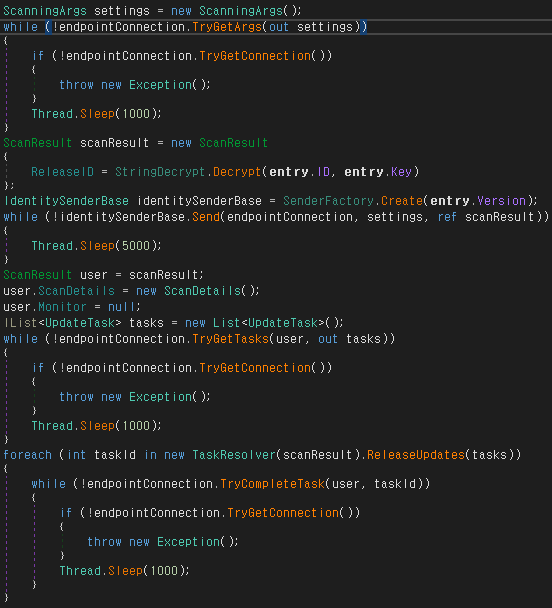Click the List constructor after 'new' on tasks line

coord(226,323)
